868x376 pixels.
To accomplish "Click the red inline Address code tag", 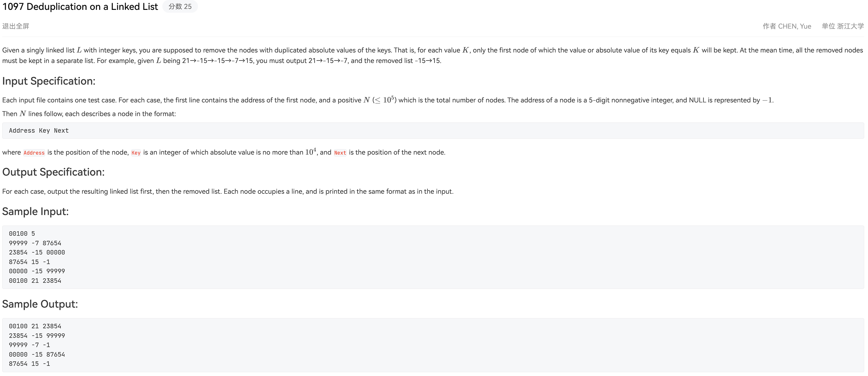I will 34,153.
